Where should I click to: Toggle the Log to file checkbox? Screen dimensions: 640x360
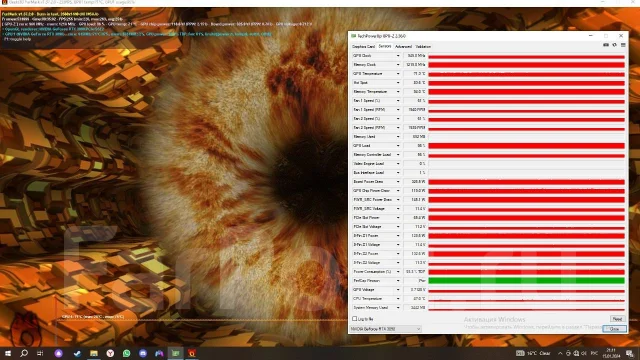coord(354,318)
